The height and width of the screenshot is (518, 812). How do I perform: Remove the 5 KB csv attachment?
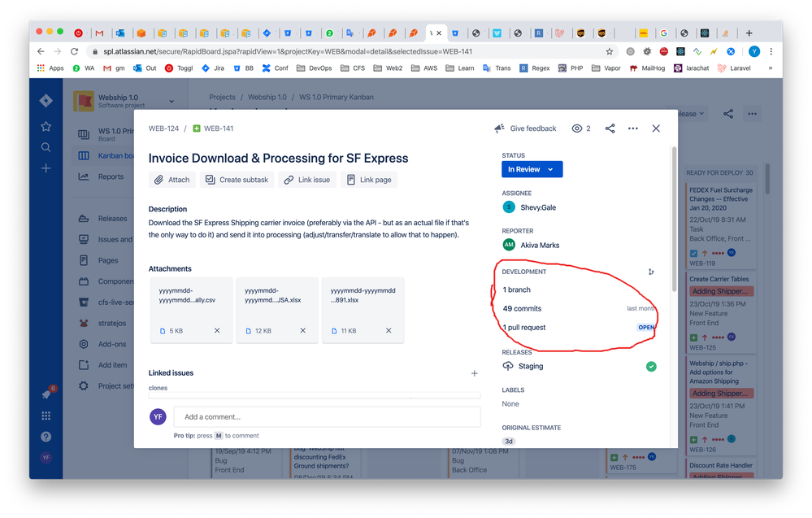pos(217,330)
